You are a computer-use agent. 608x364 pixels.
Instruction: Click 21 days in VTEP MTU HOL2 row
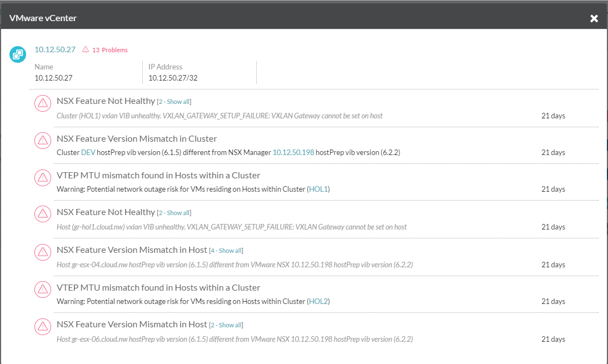(x=554, y=301)
